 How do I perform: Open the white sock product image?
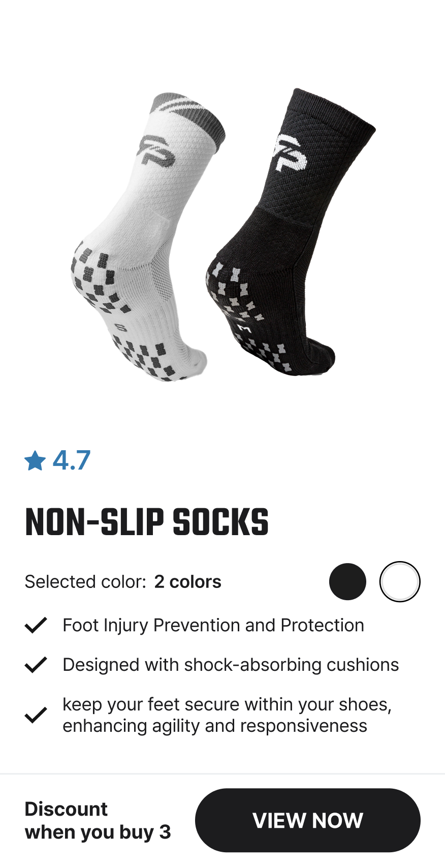coord(147,237)
